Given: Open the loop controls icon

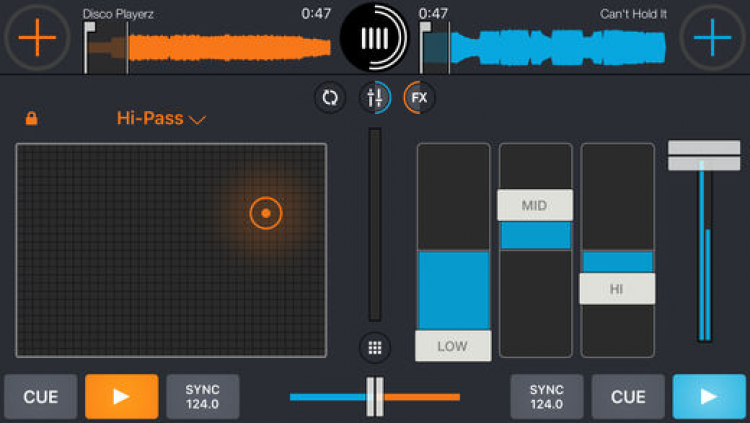Looking at the screenshot, I should pyautogui.click(x=330, y=98).
